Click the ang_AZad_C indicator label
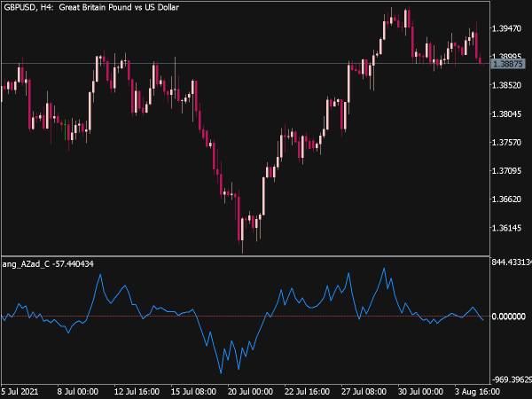The height and width of the screenshot is (399, 532). [x=48, y=264]
